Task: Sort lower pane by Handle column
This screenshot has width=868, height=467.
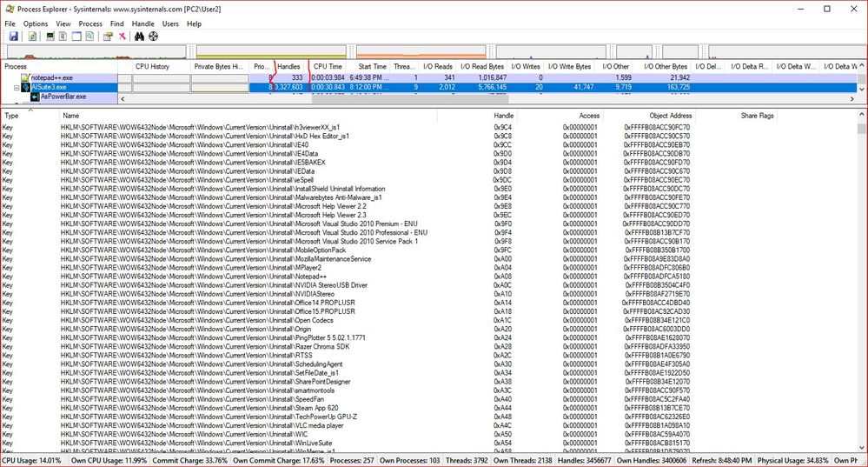Action: point(477,115)
